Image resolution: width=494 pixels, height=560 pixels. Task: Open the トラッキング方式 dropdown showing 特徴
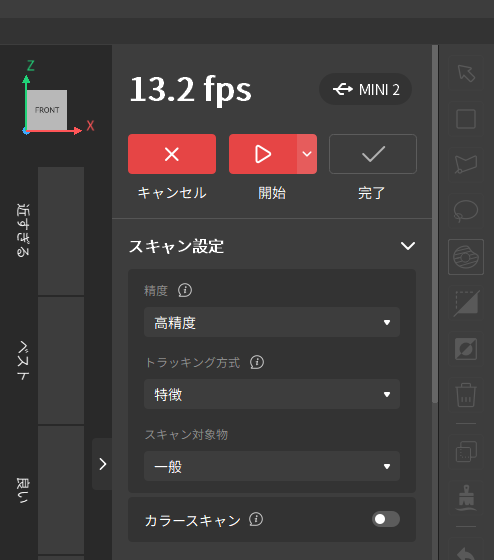click(272, 394)
